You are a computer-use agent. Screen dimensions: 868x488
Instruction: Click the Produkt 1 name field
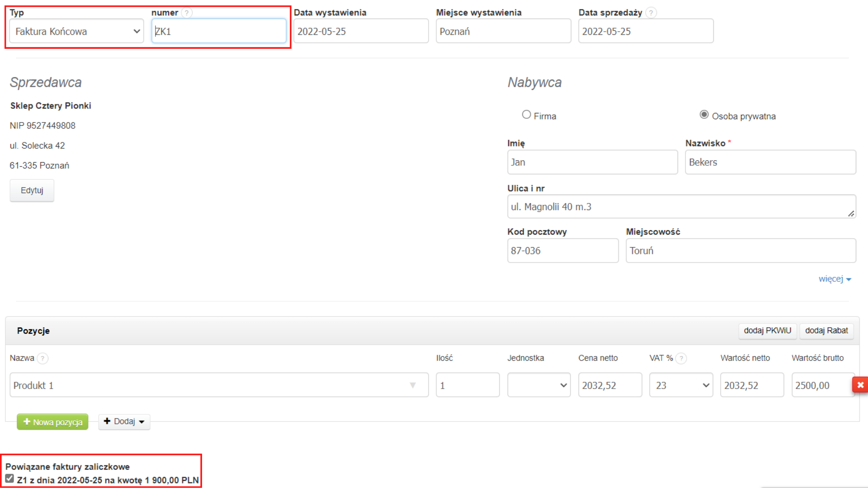click(219, 385)
